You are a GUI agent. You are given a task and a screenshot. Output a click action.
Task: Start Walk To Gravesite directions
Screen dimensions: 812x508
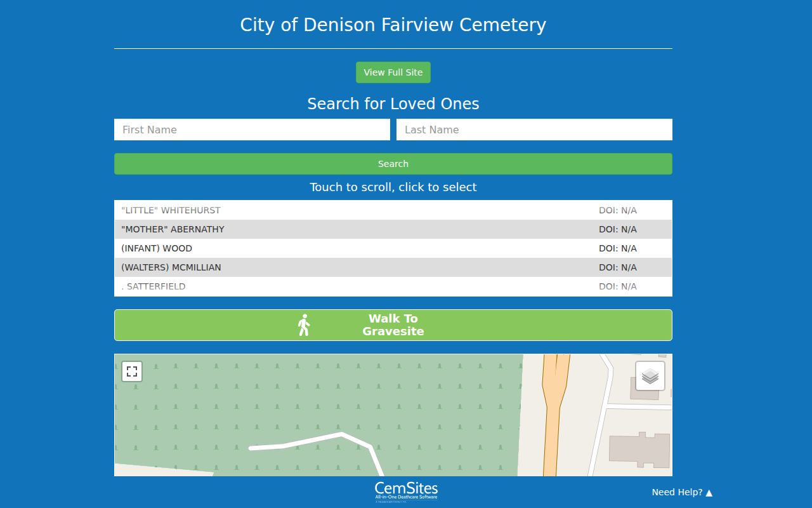393,325
